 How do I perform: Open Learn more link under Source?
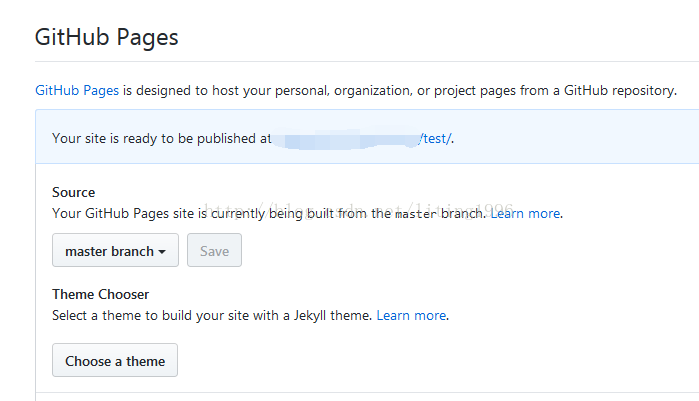tap(526, 213)
